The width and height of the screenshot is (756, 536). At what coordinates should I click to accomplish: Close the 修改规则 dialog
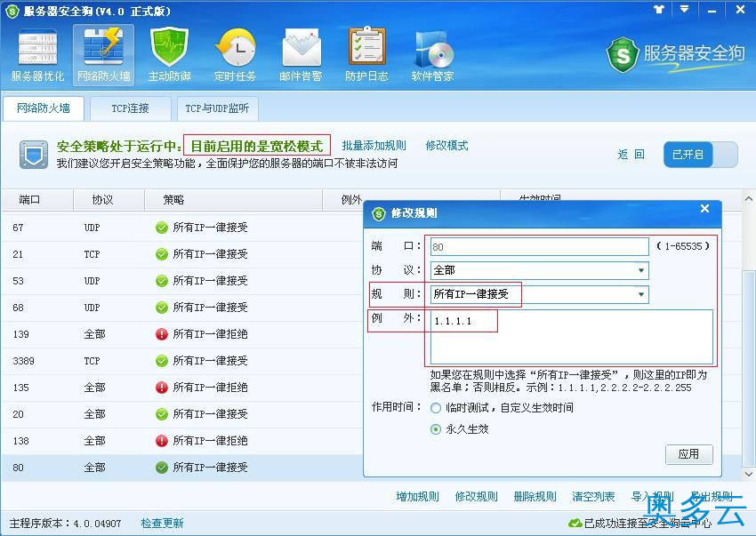point(705,209)
